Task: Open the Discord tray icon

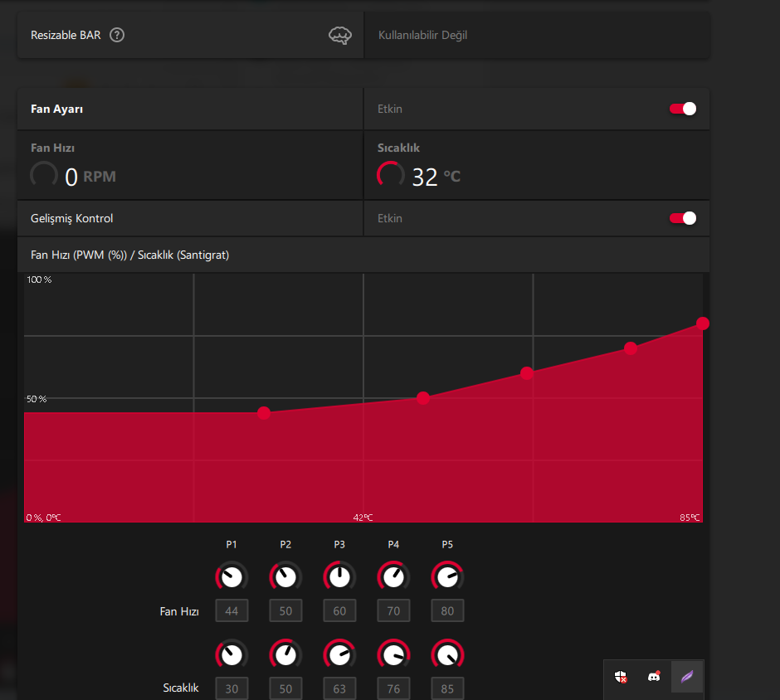Action: coord(654,677)
